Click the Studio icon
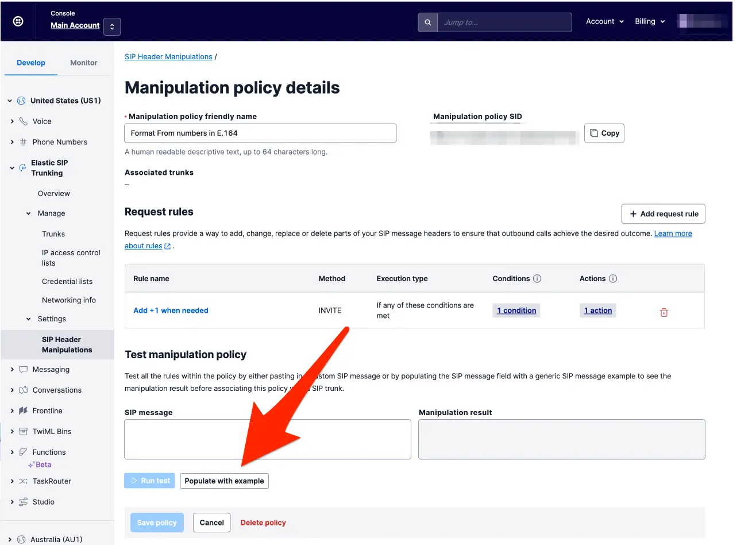 (24, 502)
